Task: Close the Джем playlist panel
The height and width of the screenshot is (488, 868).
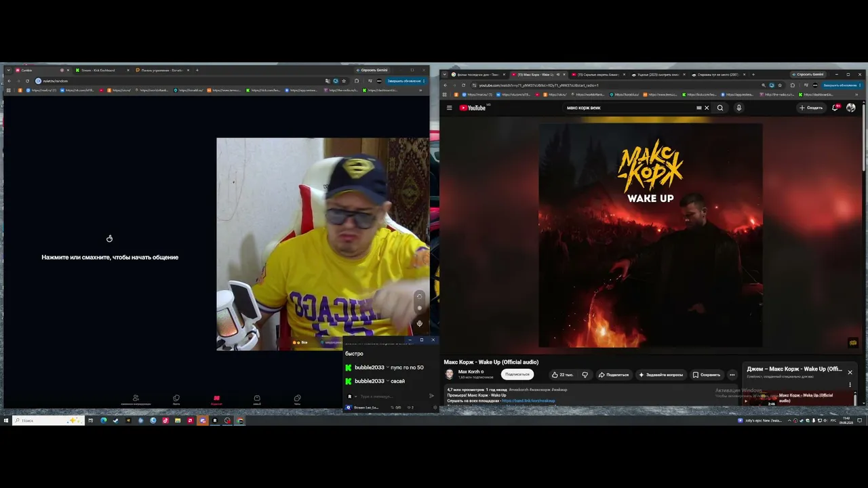Action: click(850, 372)
